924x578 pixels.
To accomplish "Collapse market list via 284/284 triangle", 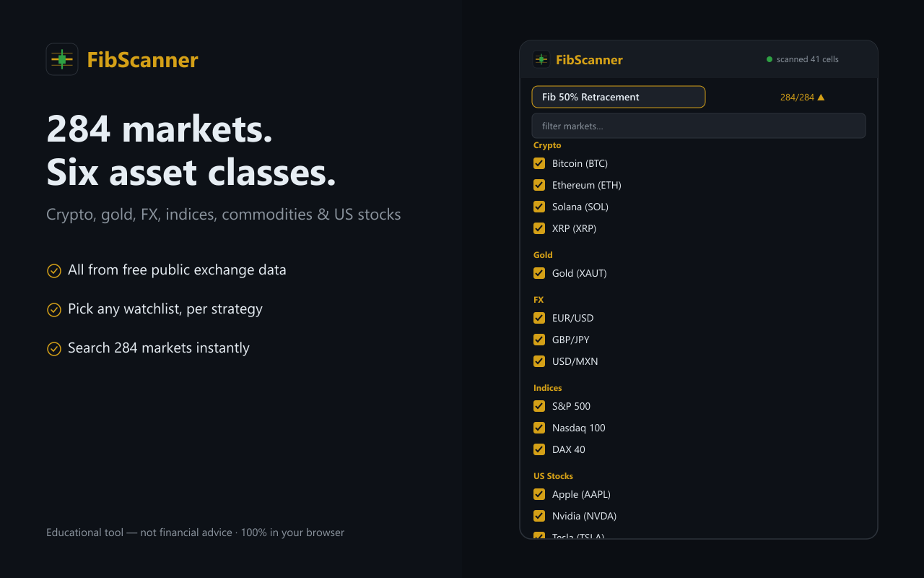I will click(x=821, y=97).
